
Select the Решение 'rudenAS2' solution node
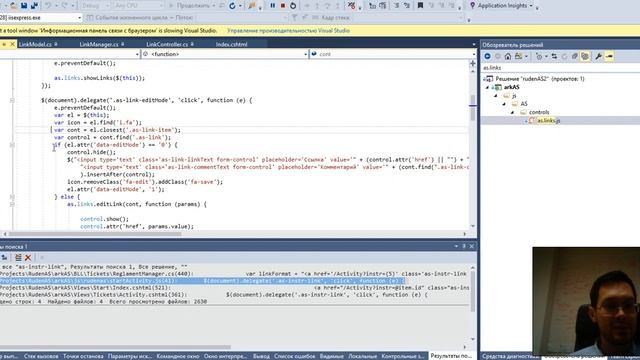point(540,79)
